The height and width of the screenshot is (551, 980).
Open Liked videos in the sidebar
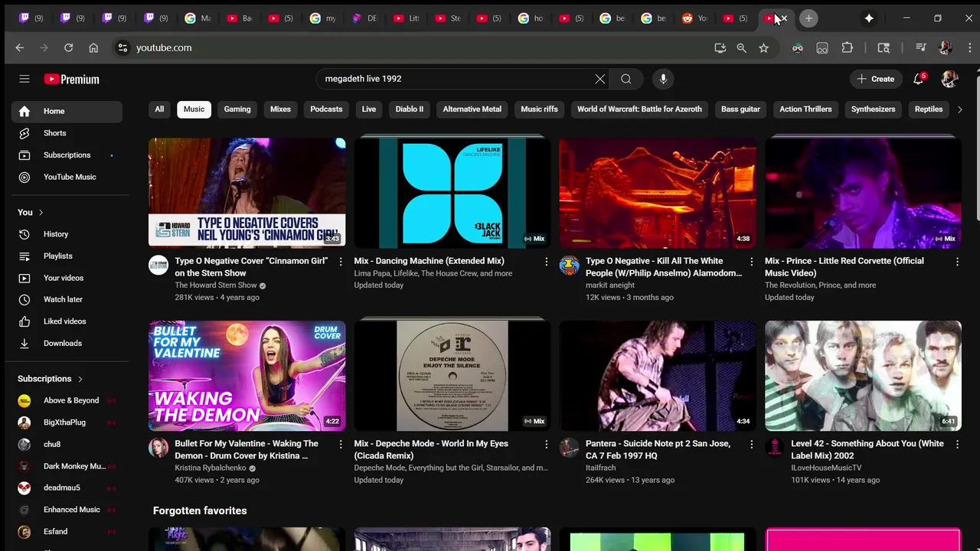click(67, 321)
